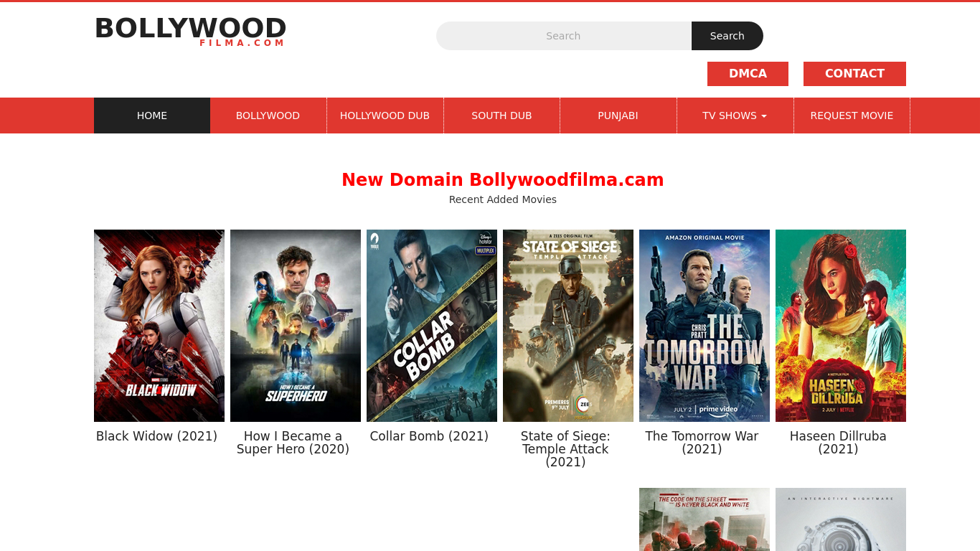Open the REQUEST MOVIE menu item
The height and width of the screenshot is (551, 980).
852,116
